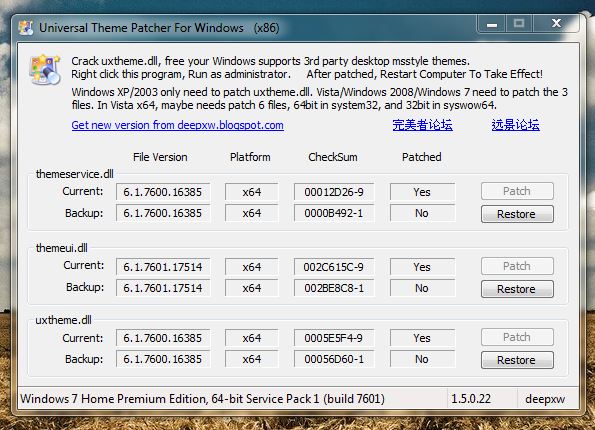Minimize the Universal Theme Patcher window

pos(492,25)
